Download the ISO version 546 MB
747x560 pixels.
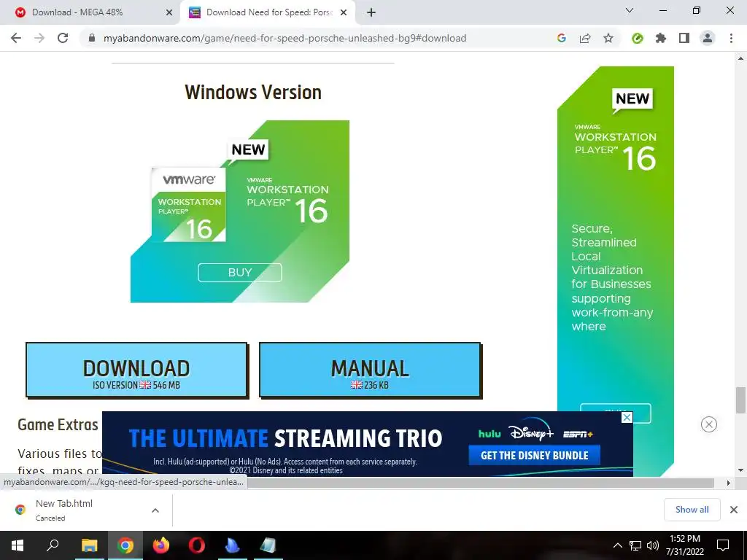136,370
